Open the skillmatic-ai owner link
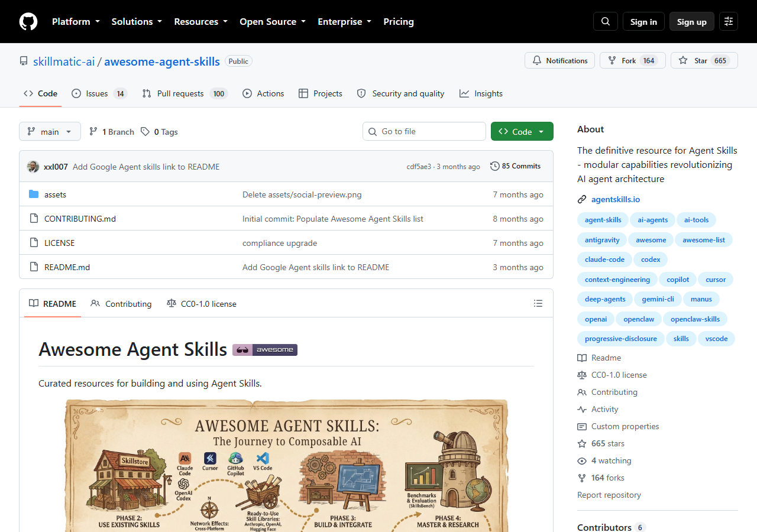The width and height of the screenshot is (757, 532). click(x=64, y=61)
